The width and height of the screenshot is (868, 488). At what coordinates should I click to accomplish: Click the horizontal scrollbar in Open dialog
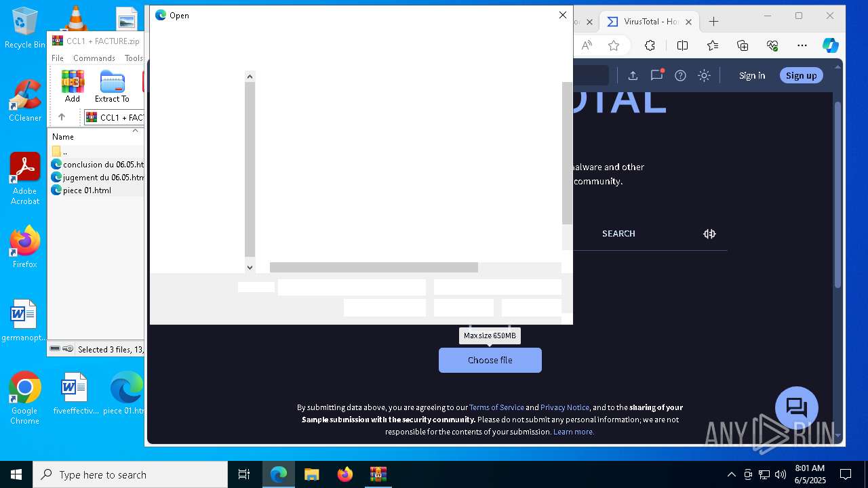coord(374,268)
